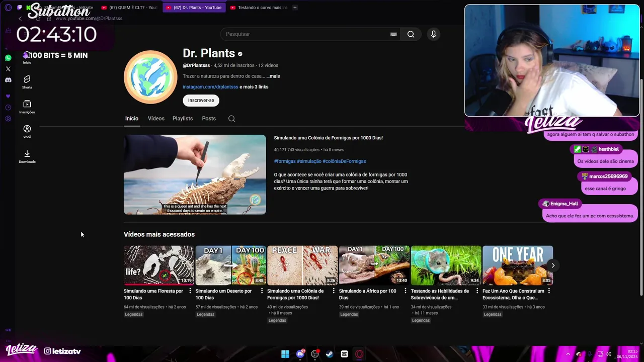Start voice search with the microphone icon
Viewport: 644px width, 362px height.
tap(434, 34)
